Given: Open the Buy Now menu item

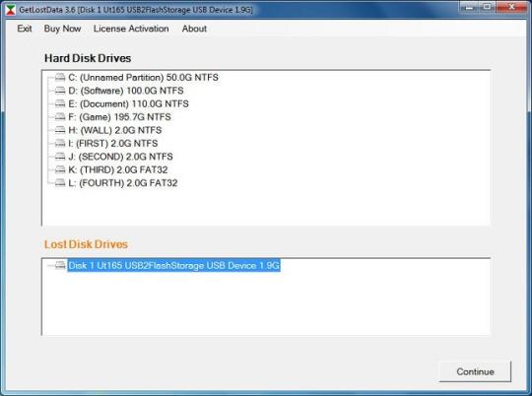Looking at the screenshot, I should 62,29.
